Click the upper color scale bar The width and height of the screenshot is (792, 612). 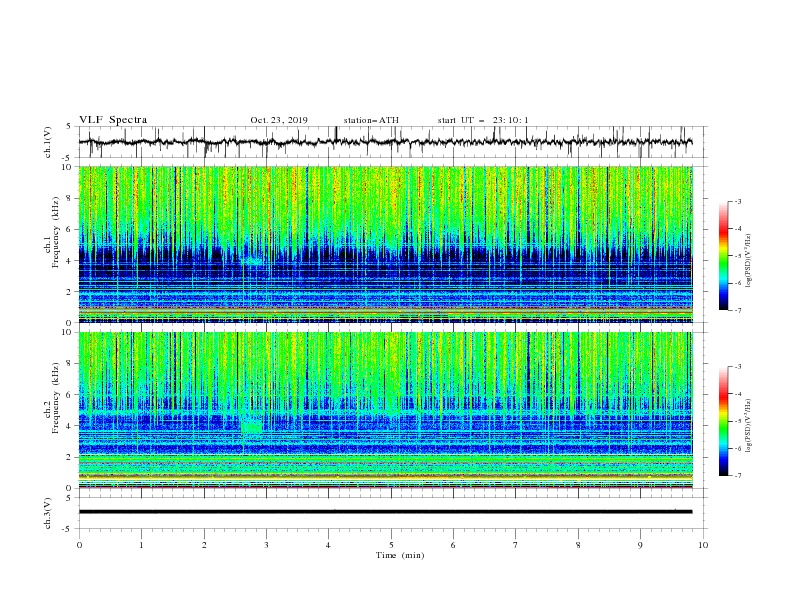point(723,256)
